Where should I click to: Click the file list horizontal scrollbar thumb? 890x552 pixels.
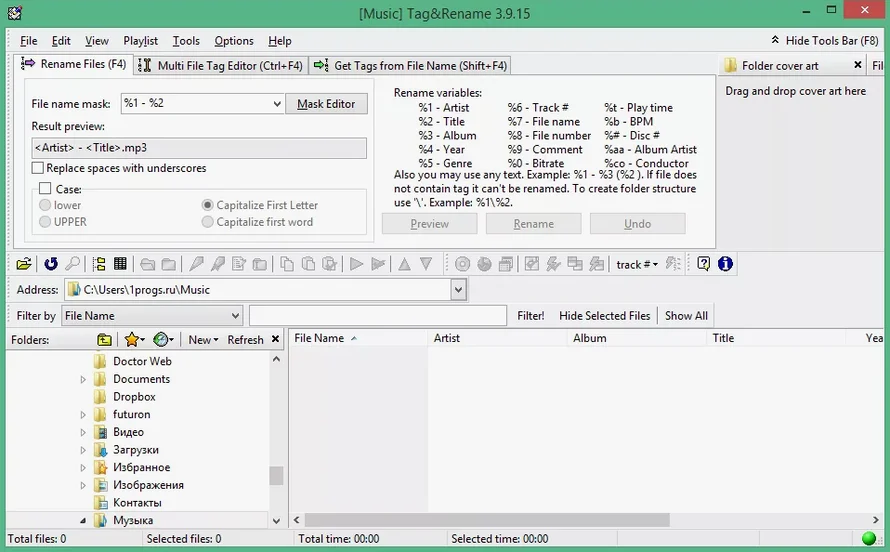click(x=487, y=520)
